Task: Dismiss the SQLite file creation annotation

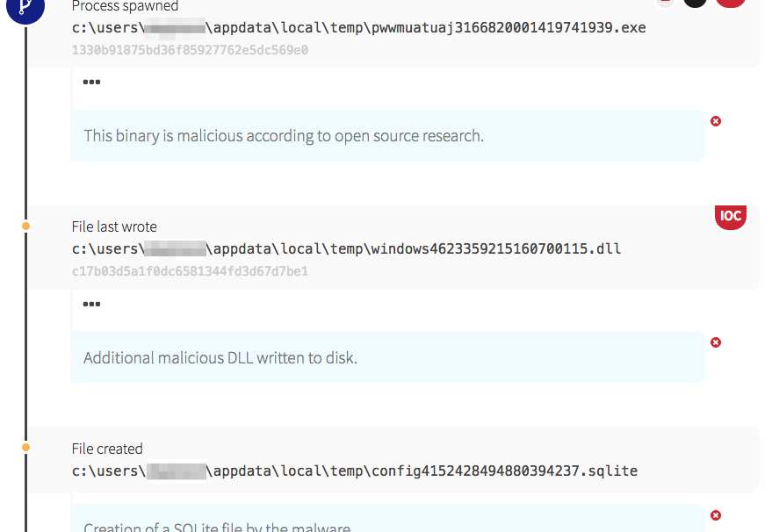Action: pyautogui.click(x=716, y=515)
